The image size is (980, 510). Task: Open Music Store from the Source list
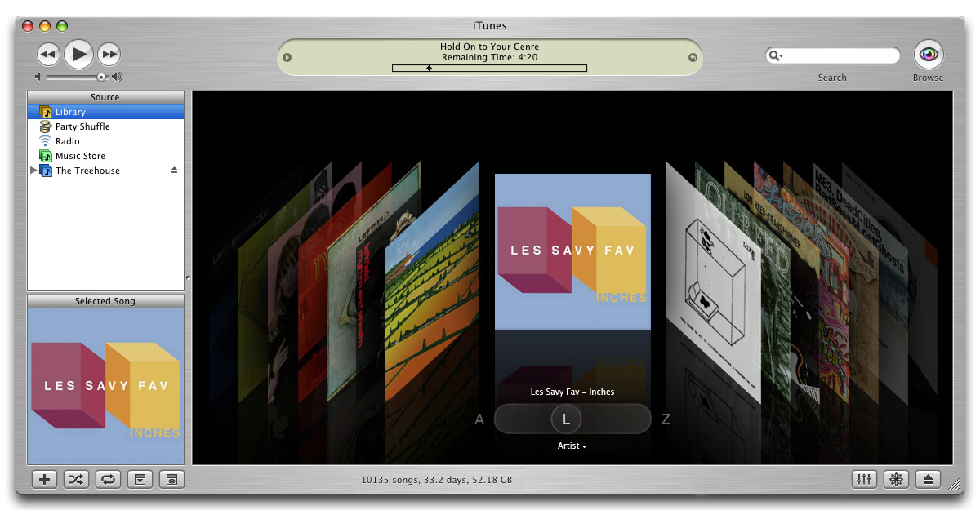80,156
